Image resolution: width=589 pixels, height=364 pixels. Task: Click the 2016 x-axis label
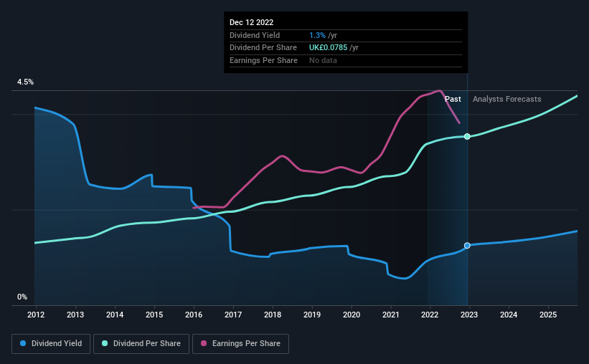pyautogui.click(x=194, y=315)
